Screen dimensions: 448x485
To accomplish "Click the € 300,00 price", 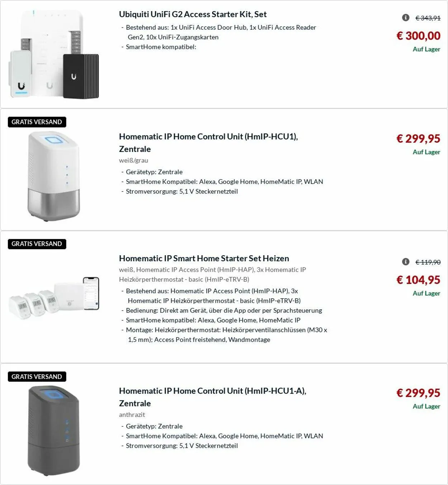I will click(418, 36).
